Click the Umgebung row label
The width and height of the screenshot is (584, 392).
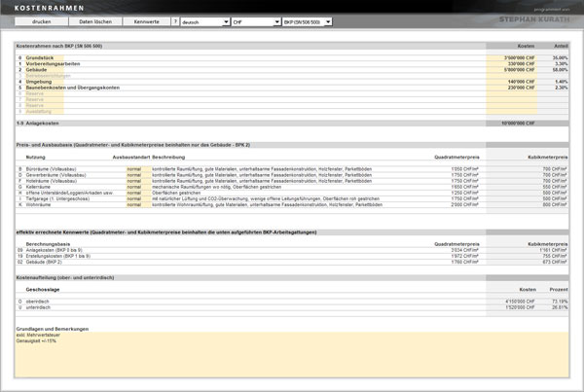click(x=39, y=82)
